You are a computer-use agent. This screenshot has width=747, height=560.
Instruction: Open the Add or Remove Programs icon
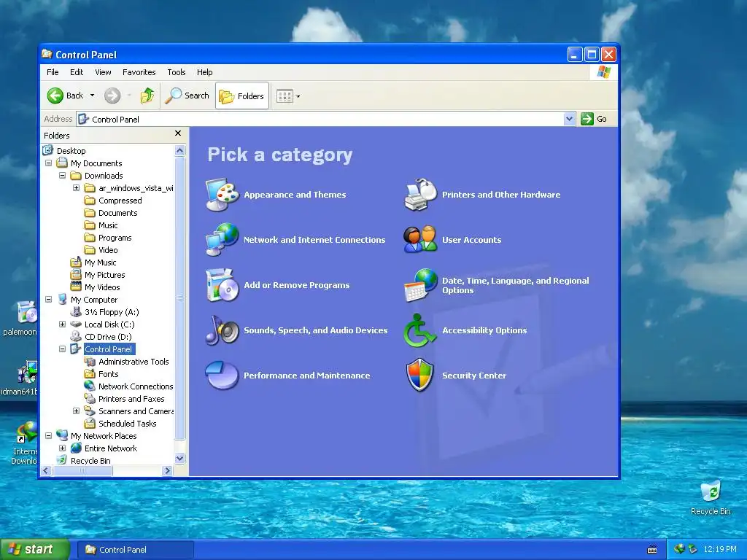[x=222, y=285]
